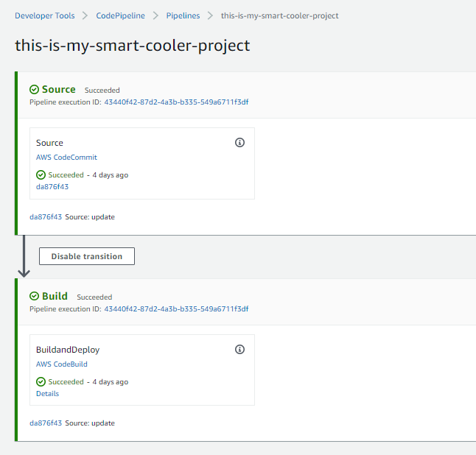Disable transition between Source and Build
The image size is (476, 455).
[87, 256]
